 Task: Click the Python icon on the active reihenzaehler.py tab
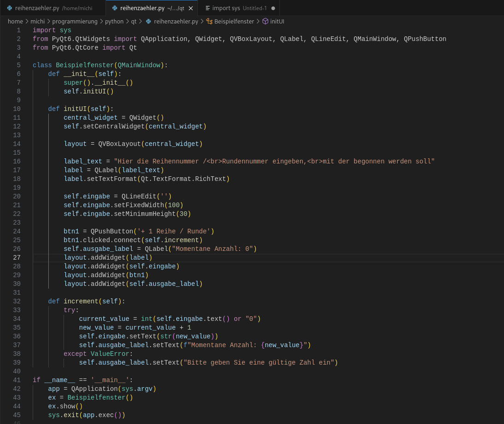click(115, 8)
